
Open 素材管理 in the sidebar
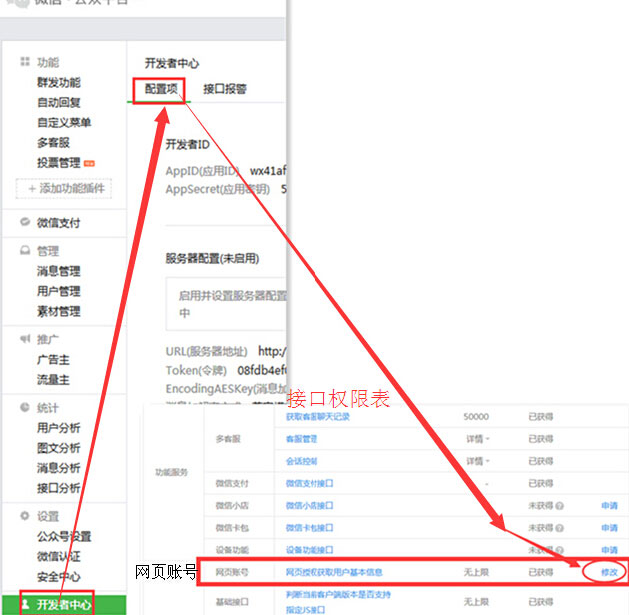click(x=59, y=311)
